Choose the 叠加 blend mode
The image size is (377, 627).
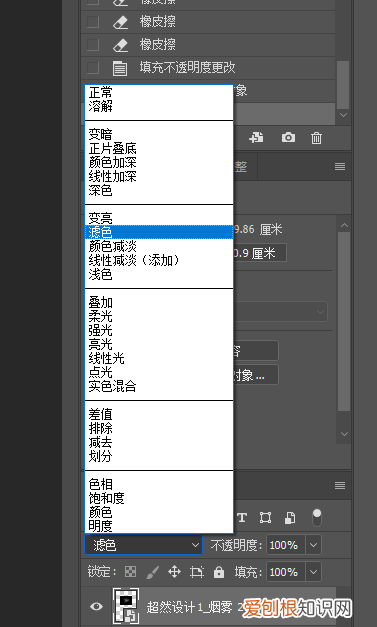(x=159, y=302)
